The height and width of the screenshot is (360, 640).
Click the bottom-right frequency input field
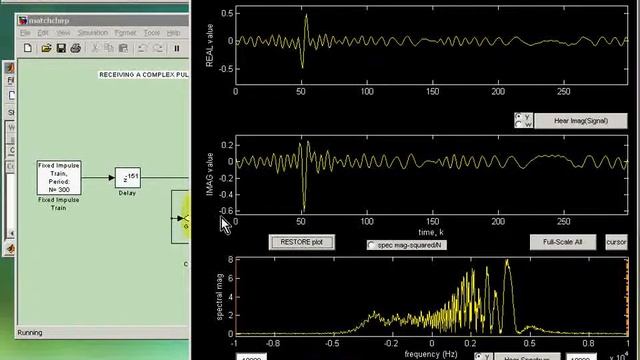(x=581, y=357)
